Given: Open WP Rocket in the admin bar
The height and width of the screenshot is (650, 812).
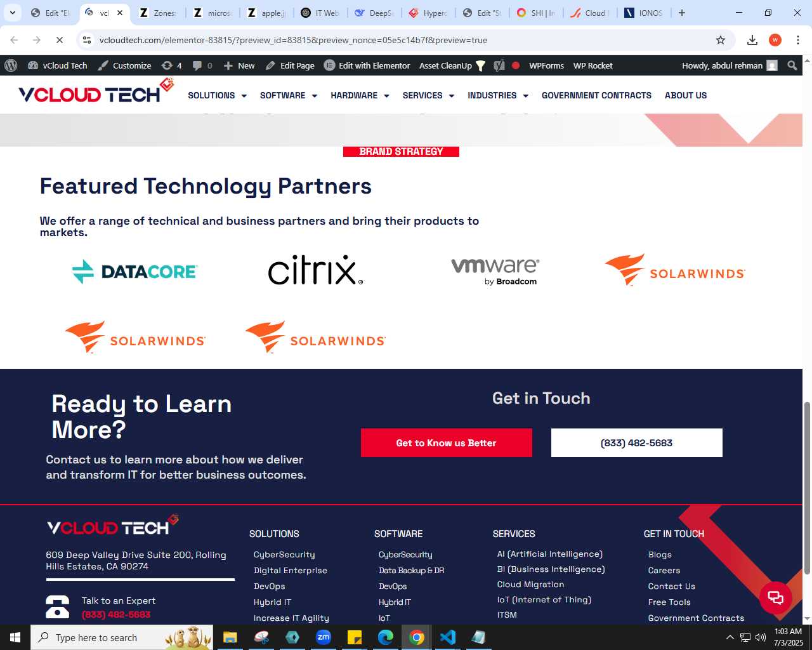Looking at the screenshot, I should tap(593, 65).
